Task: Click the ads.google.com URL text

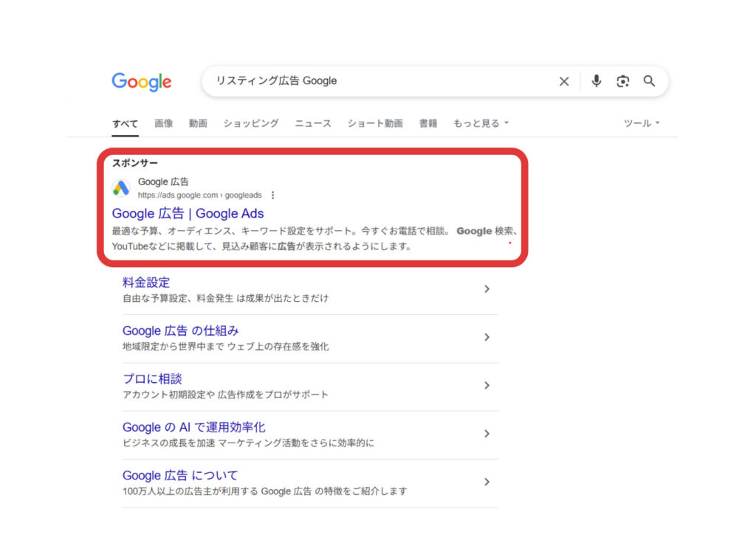Action: tap(199, 196)
